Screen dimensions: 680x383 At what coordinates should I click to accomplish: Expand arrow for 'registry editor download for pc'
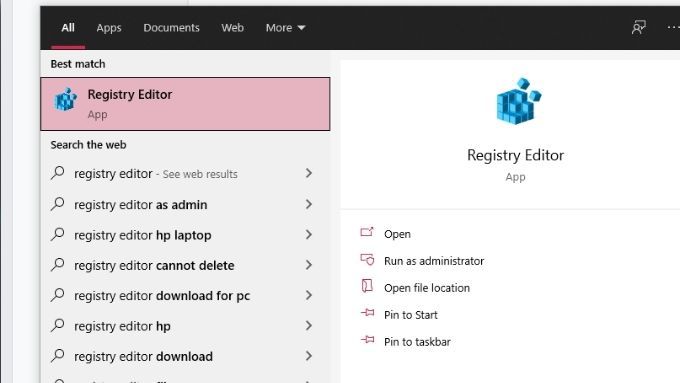309,295
